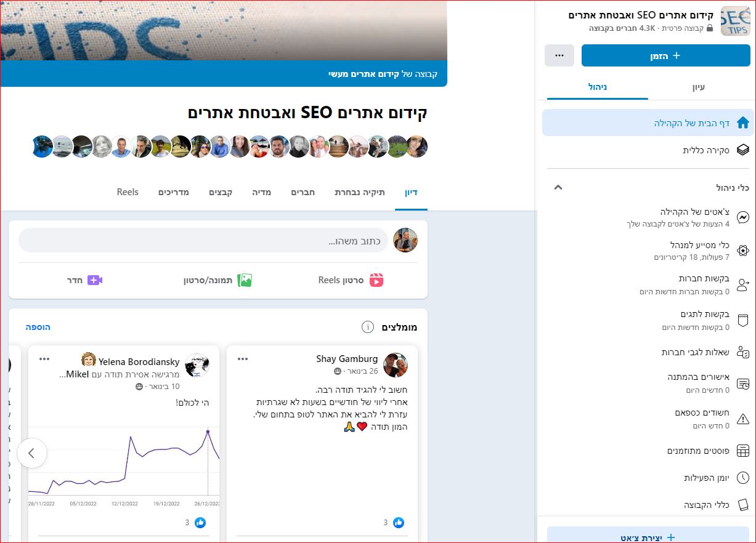The image size is (756, 543).
Task: Switch to the ניהול tab
Action: pyautogui.click(x=598, y=87)
